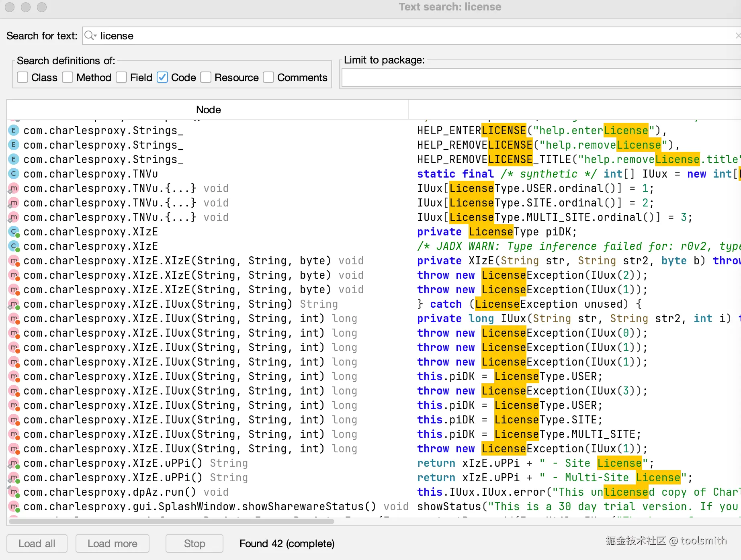Select code with 'Multi-Site License' string
741x560 pixels.
click(x=555, y=478)
